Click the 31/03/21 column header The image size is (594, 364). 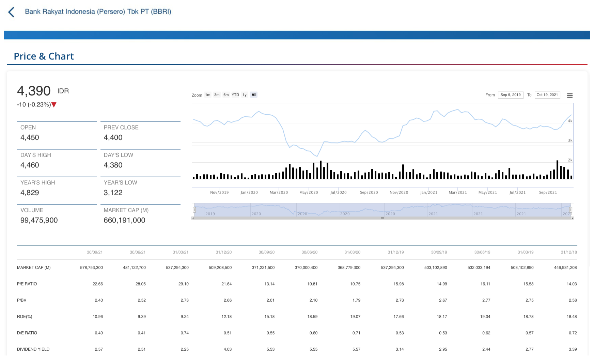click(x=181, y=252)
